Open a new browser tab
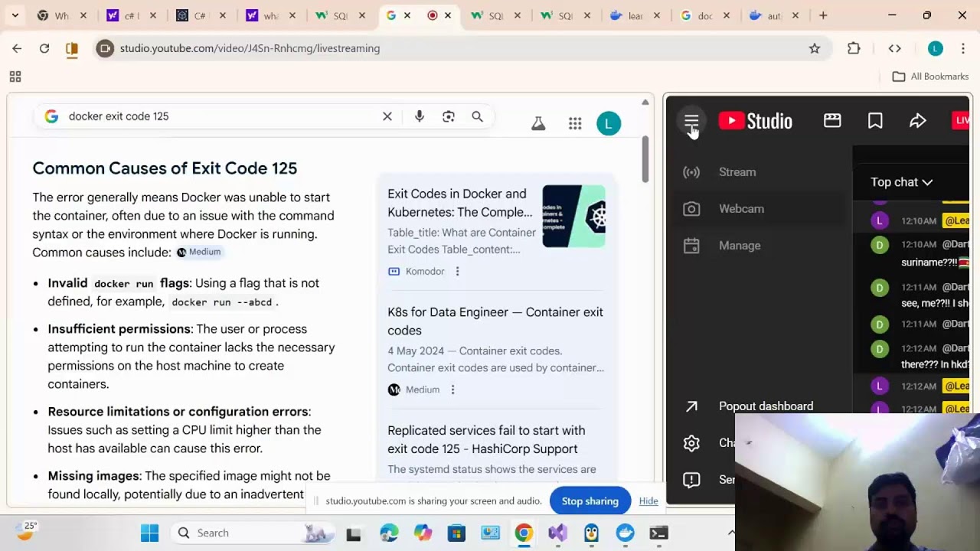980x551 pixels. click(823, 15)
